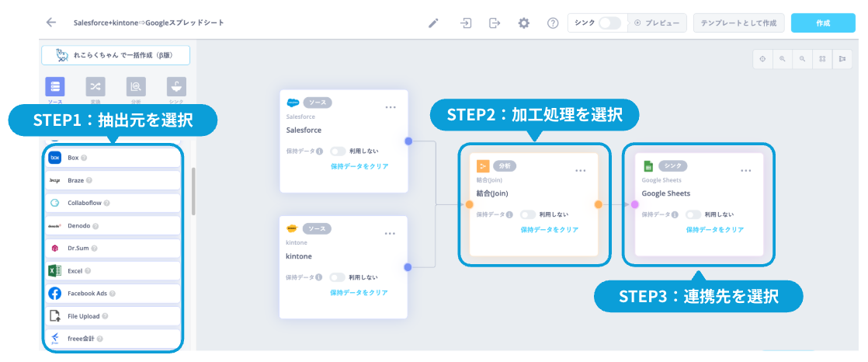Open settings via the gear icon

[524, 23]
